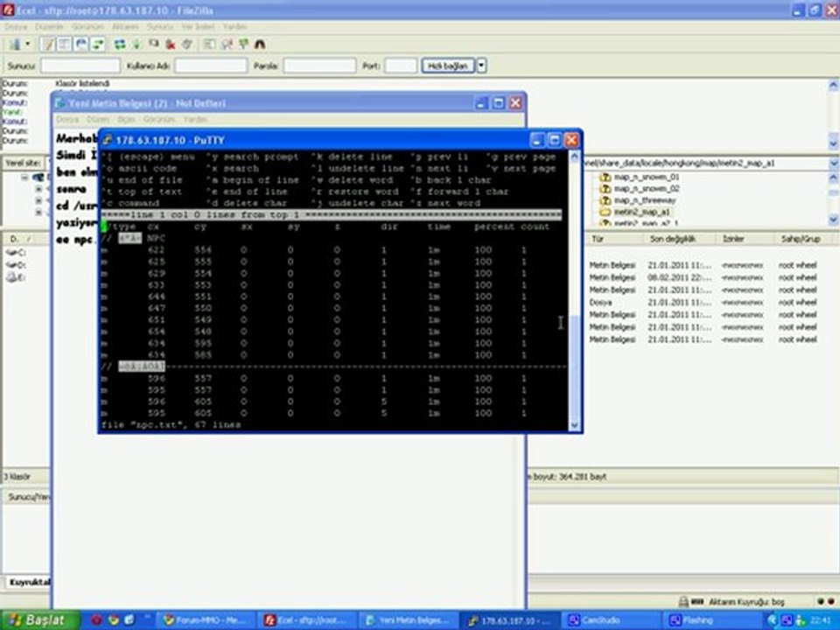The width and height of the screenshot is (840, 630).
Task: Reconnect to last server icon
Action: click(187, 45)
